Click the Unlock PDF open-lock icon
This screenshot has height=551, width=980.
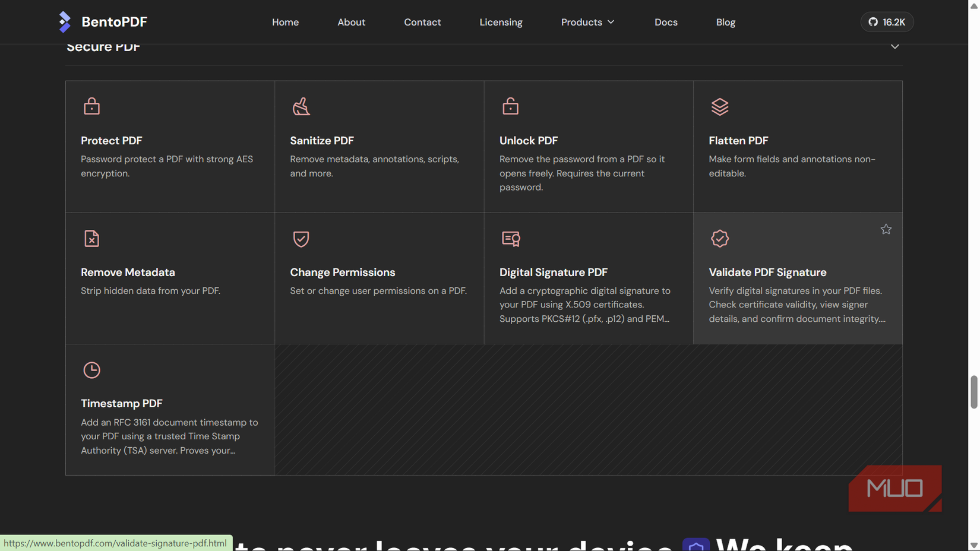[x=510, y=106]
